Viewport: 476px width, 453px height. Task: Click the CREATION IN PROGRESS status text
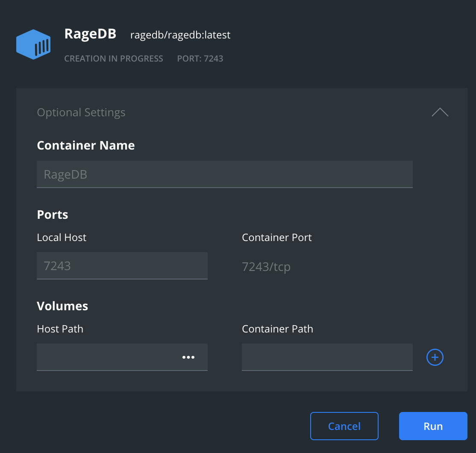point(114,59)
